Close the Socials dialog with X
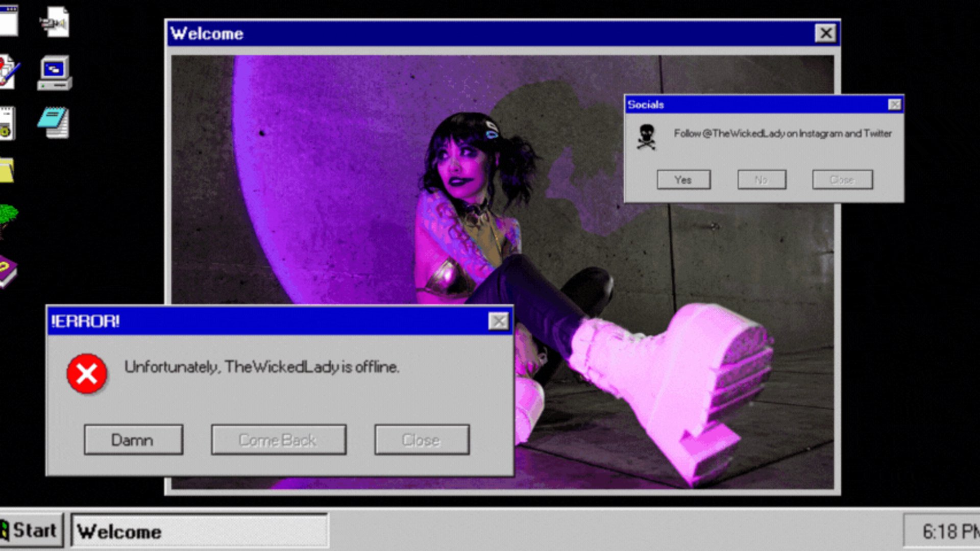Image resolution: width=980 pixels, height=551 pixels. [894, 105]
